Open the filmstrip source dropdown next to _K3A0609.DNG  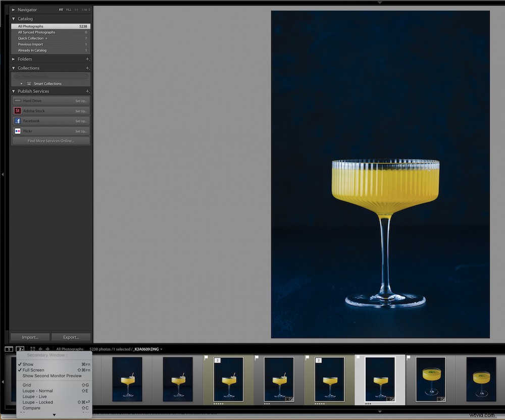tap(162, 349)
